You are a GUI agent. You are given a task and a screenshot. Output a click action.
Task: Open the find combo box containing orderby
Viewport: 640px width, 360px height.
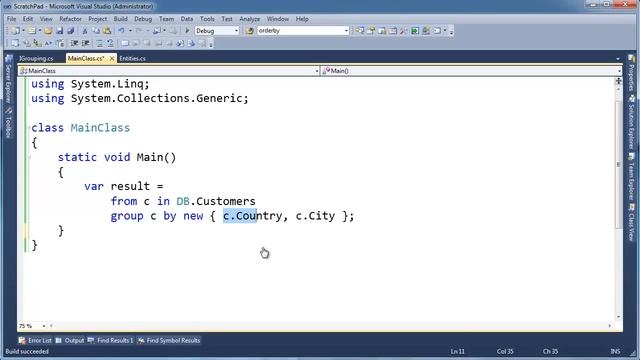coord(302,31)
